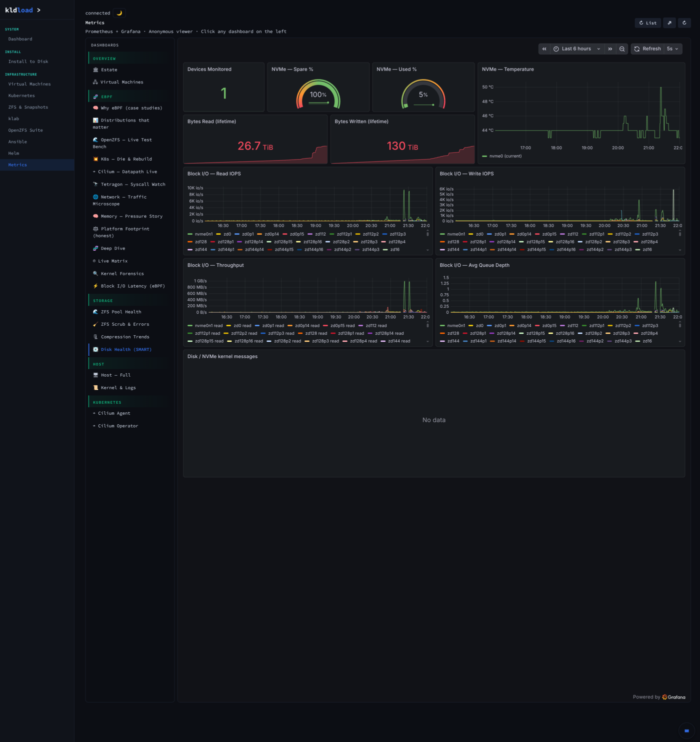Image resolution: width=700 pixels, height=742 pixels.
Task: Open Network Traffic Microscope globe icon
Action: pos(95,197)
